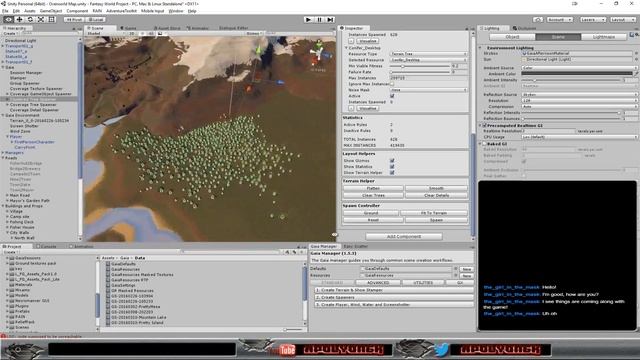Click the Spawn button
Image resolution: width=640 pixels, height=360 pixels.
(x=436, y=220)
